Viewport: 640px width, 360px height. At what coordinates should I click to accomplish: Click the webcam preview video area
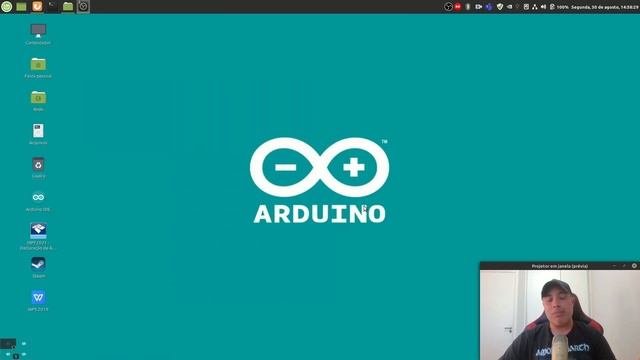click(x=560, y=315)
